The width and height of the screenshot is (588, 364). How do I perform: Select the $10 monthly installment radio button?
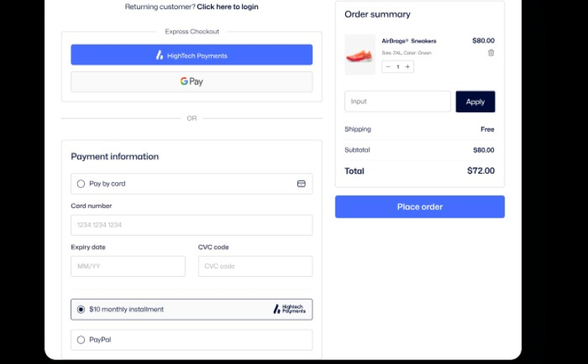pos(80,309)
